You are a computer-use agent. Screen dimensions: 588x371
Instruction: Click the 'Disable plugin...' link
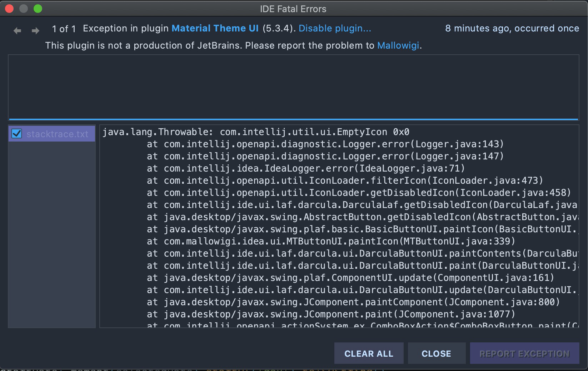point(335,28)
